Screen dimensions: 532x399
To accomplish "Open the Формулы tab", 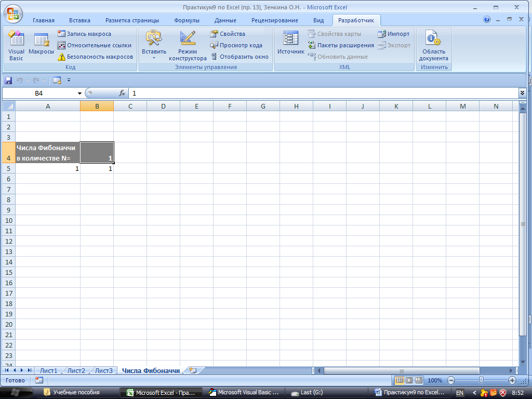I will click(187, 20).
